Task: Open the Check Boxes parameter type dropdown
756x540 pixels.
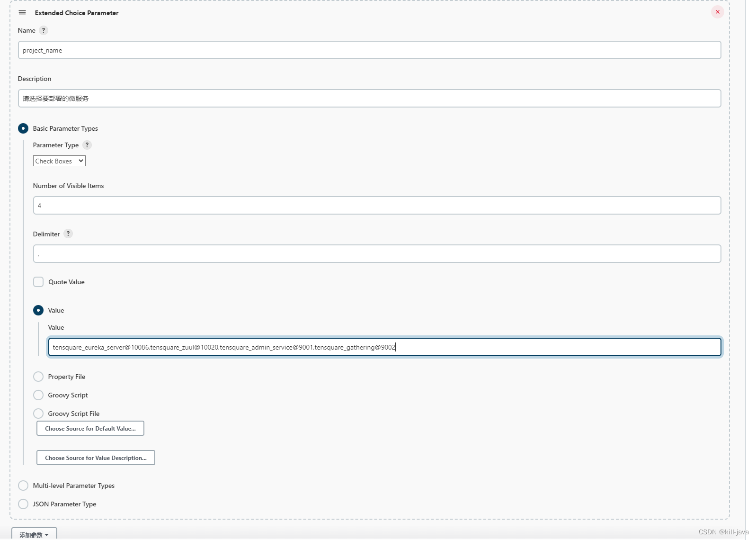Action: [x=59, y=161]
